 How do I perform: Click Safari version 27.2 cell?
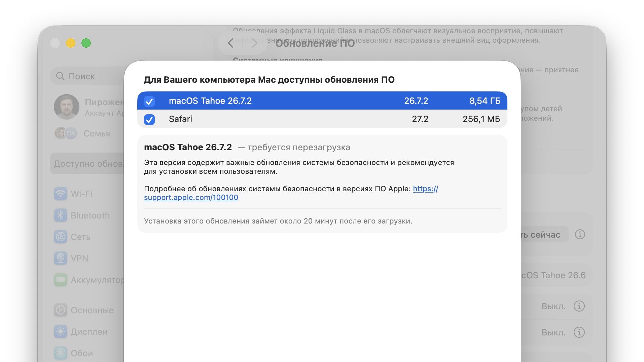click(x=420, y=119)
